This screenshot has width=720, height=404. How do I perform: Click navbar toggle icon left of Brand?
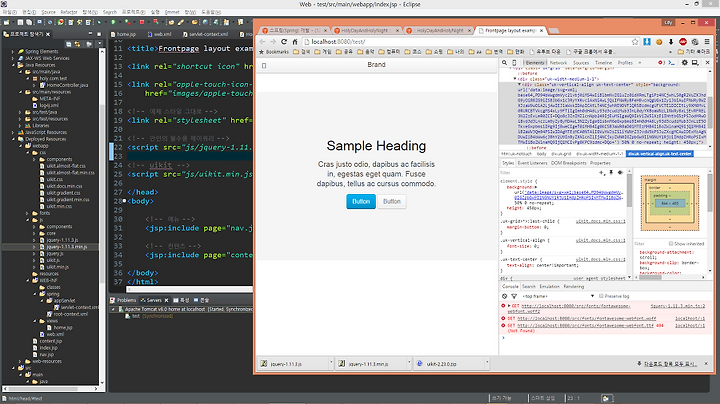pos(264,66)
